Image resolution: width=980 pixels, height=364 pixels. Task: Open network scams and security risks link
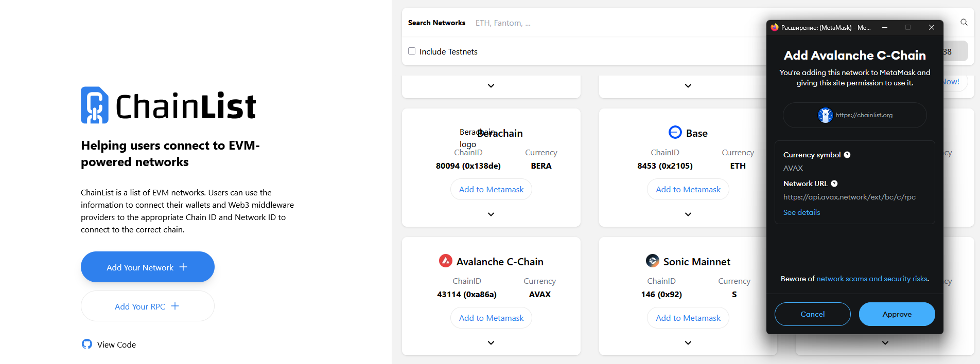click(872, 279)
